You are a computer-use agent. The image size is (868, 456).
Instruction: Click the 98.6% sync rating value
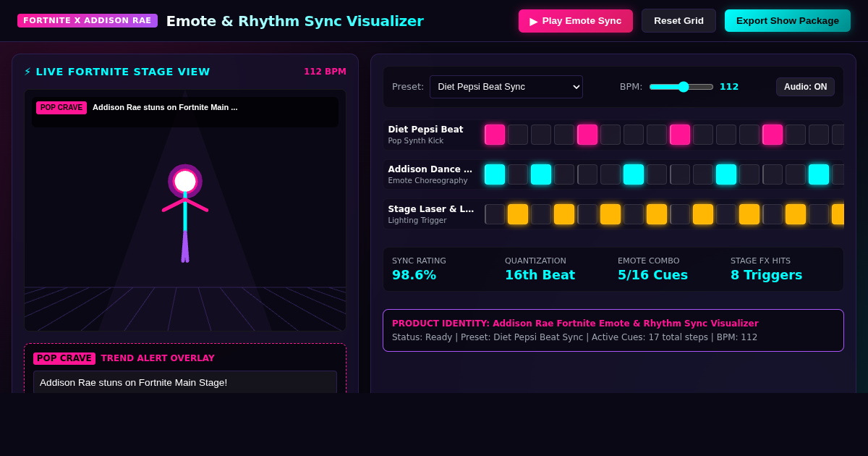click(414, 275)
